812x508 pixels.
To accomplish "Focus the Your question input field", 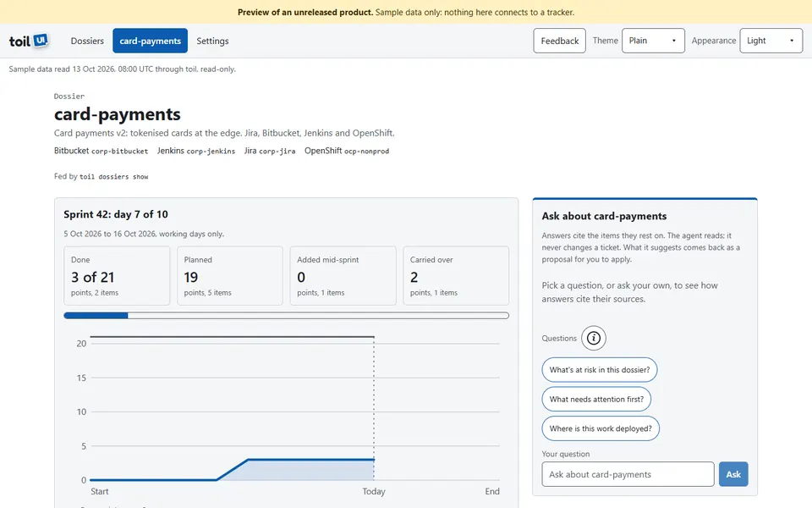I will pyautogui.click(x=628, y=474).
